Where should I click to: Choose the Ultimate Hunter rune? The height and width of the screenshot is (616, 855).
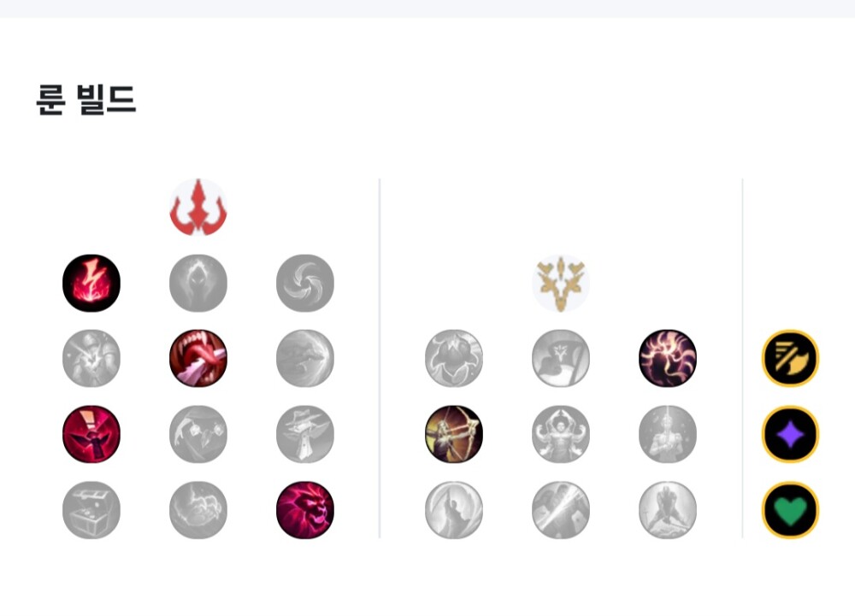[x=305, y=510]
